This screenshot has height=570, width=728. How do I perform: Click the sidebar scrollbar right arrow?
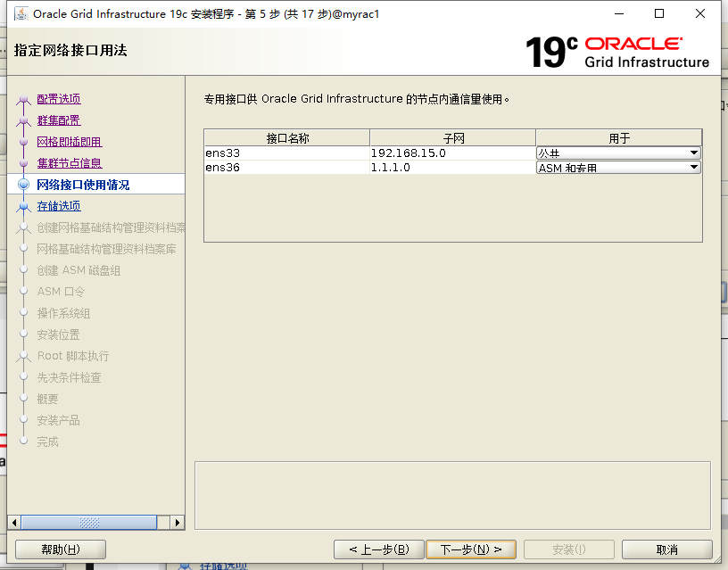click(178, 523)
